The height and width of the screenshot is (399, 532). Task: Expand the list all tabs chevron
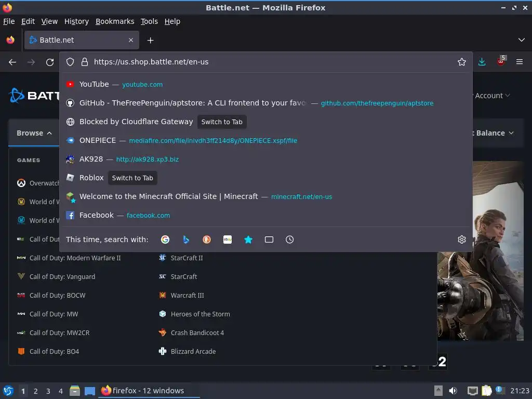tap(522, 40)
